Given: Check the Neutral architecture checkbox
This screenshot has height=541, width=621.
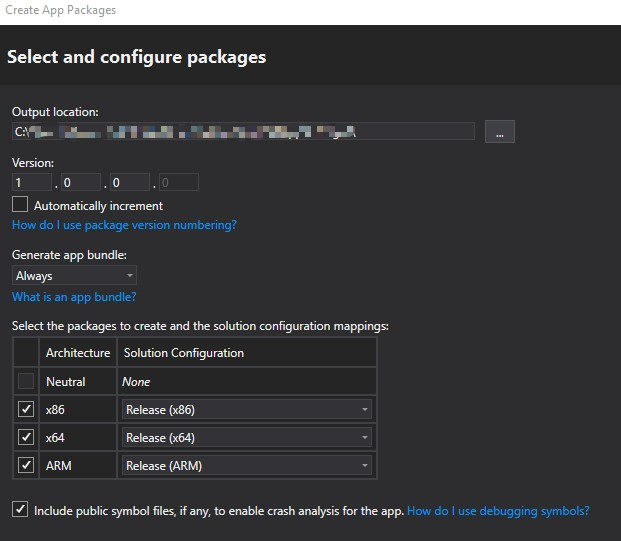Looking at the screenshot, I should [26, 381].
